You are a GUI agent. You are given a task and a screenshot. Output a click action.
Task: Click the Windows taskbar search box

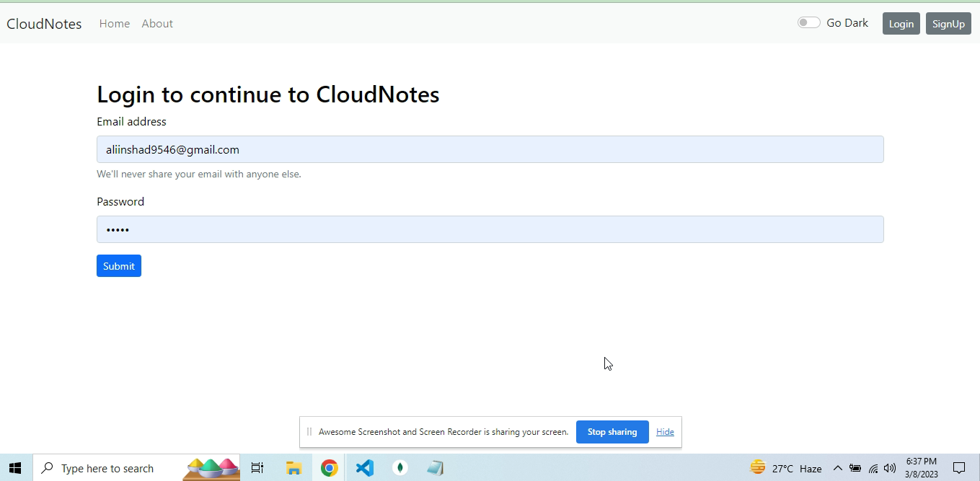[x=137, y=468]
